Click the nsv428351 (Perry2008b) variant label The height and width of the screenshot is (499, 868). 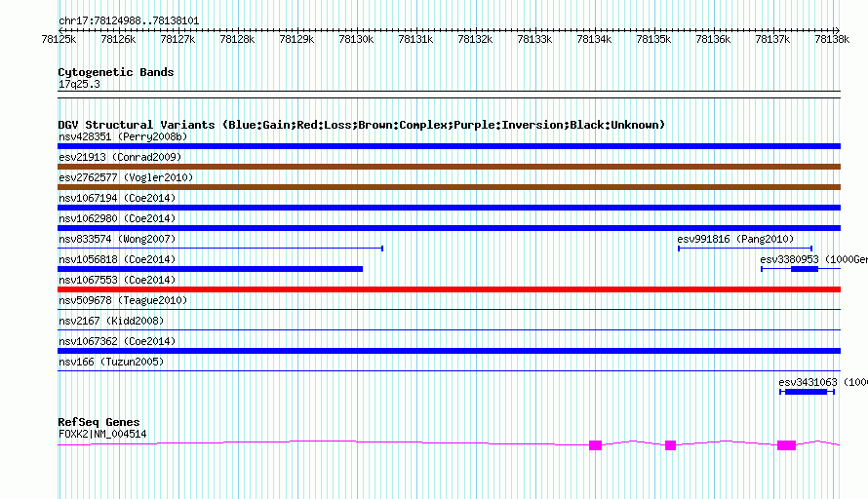click(x=123, y=136)
